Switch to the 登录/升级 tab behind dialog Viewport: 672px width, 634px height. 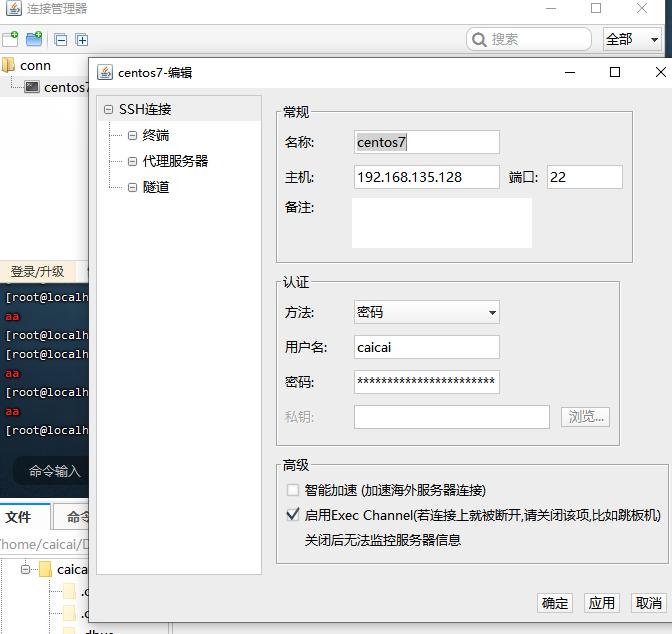[38, 271]
